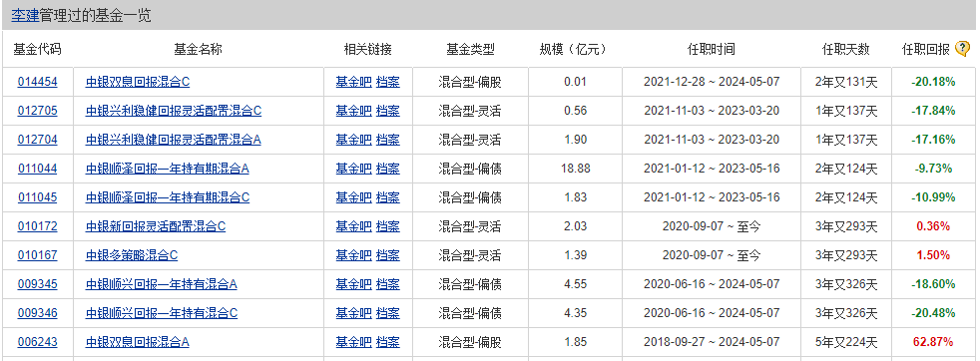The width and height of the screenshot is (980, 361).
Task: Click the 18.88 fund size value
Action: [575, 169]
